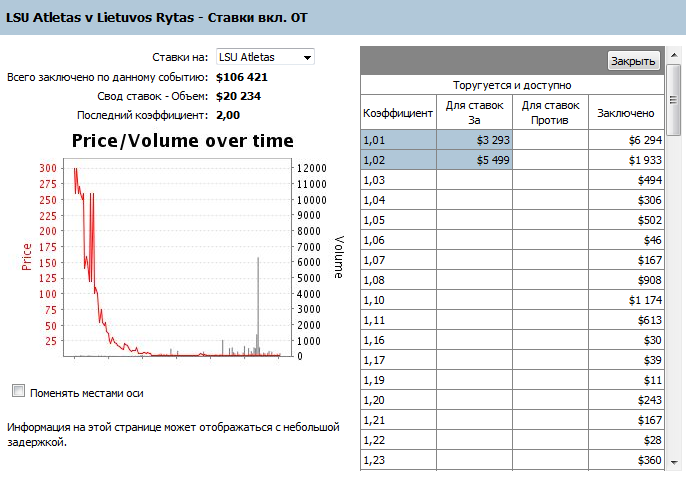The width and height of the screenshot is (686, 484).
Task: Click the vertical scrollbar thumb
Action: click(x=674, y=100)
